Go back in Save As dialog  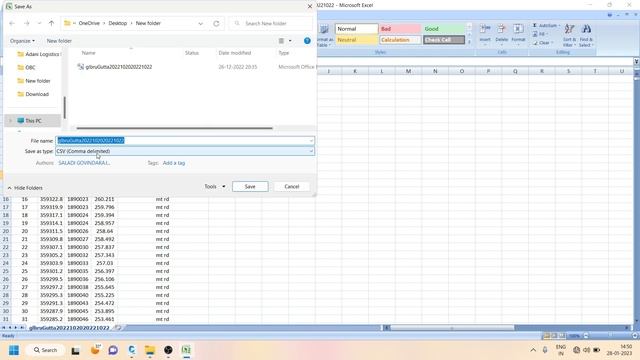(12, 23)
